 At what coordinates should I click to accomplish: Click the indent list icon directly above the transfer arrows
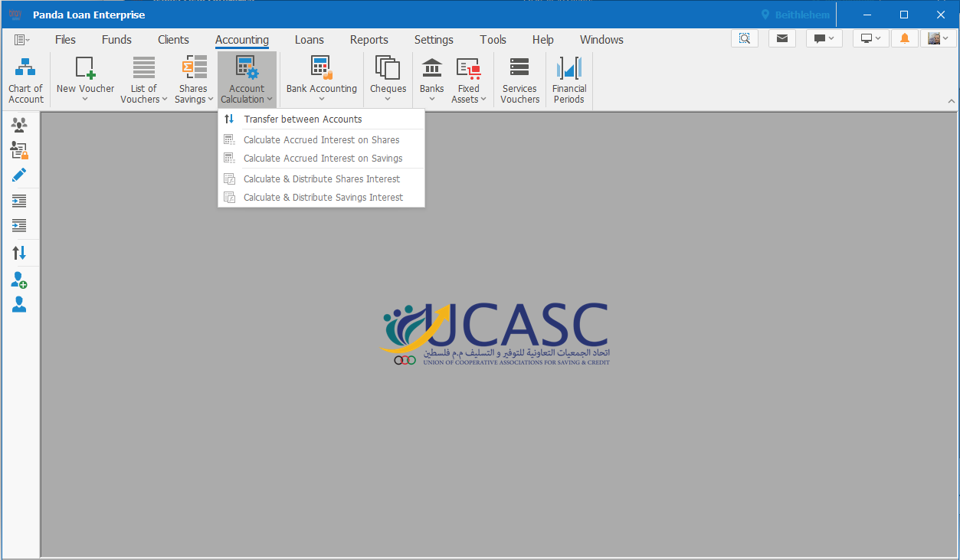(19, 226)
